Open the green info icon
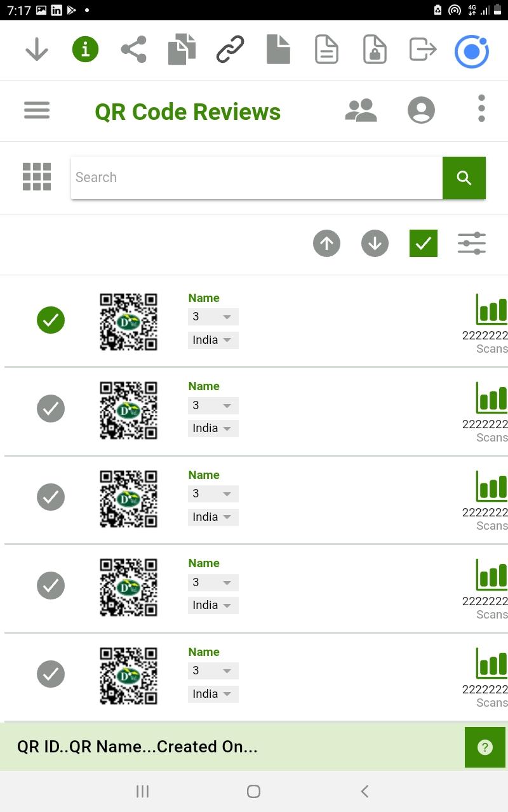Viewport: 508px width, 812px height. [x=85, y=49]
